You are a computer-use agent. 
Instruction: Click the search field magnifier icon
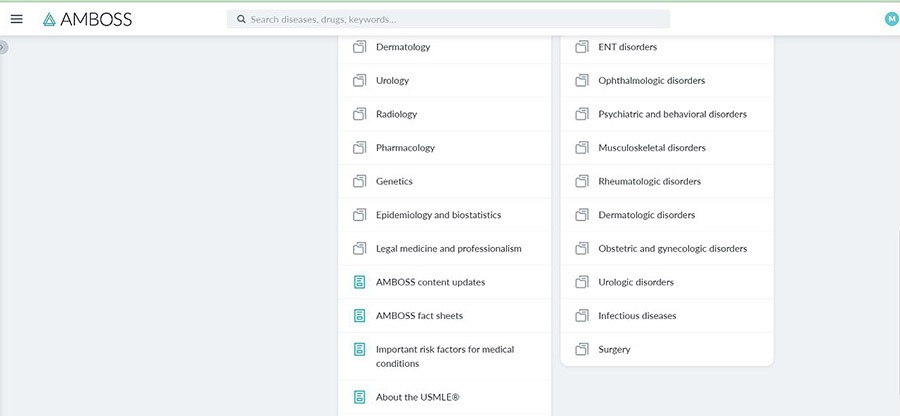tap(241, 19)
